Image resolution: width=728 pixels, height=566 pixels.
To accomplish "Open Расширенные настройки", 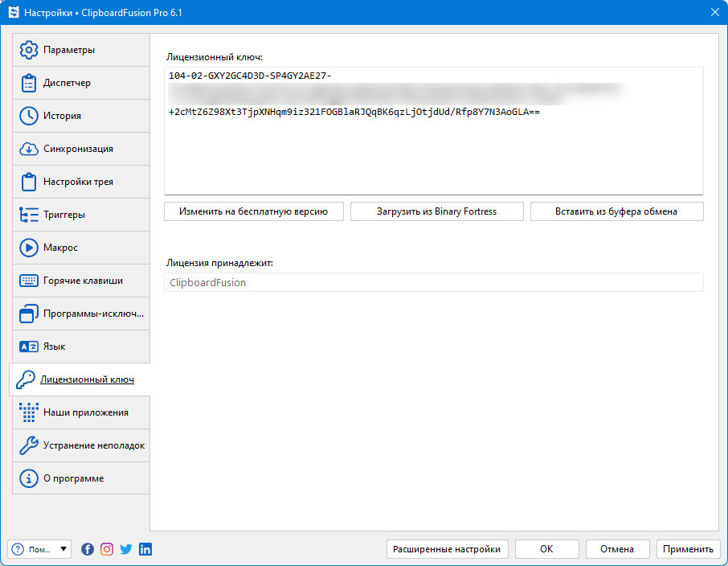I will tap(447, 549).
